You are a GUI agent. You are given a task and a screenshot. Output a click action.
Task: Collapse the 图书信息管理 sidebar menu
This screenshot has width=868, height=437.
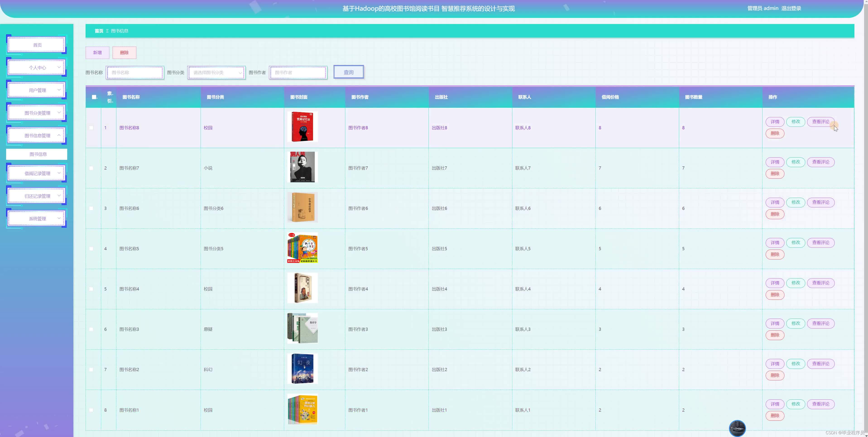[x=37, y=135]
